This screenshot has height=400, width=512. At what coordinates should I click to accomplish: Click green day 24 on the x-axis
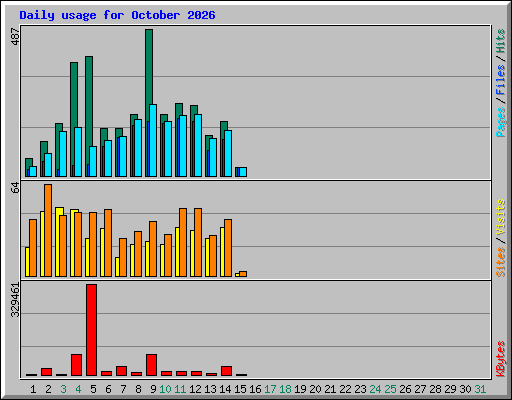click(x=375, y=389)
